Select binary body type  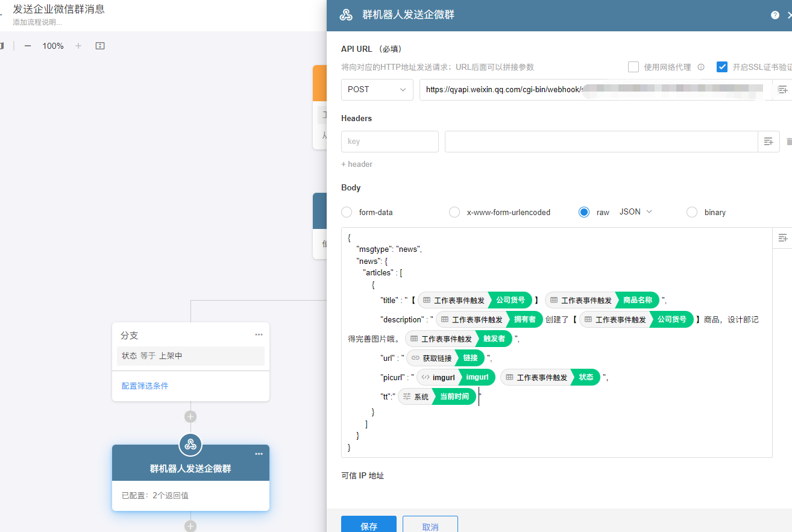tap(692, 212)
